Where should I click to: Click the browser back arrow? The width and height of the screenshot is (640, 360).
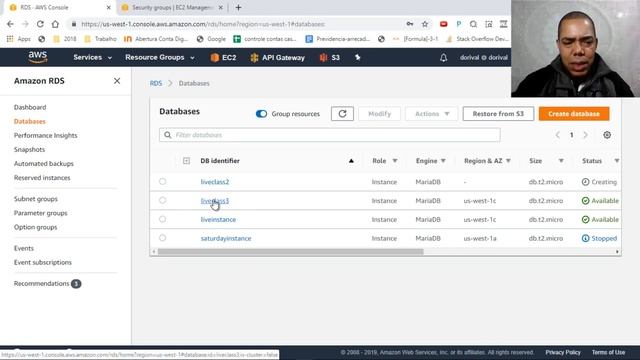10,24
